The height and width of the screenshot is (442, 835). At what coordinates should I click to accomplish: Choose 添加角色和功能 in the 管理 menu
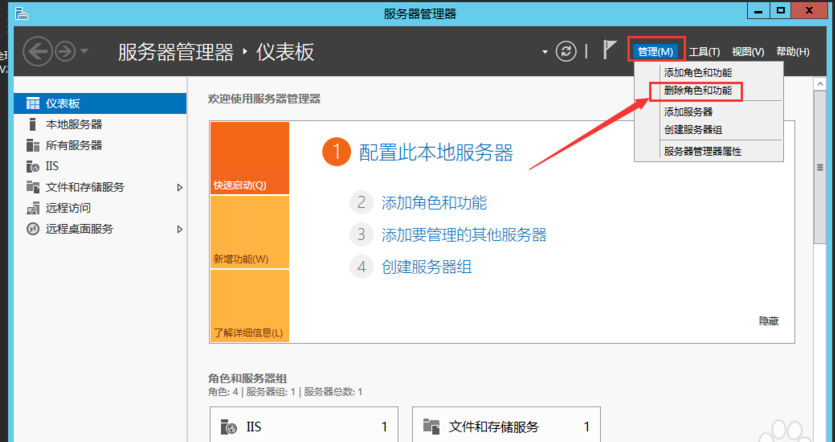click(698, 73)
